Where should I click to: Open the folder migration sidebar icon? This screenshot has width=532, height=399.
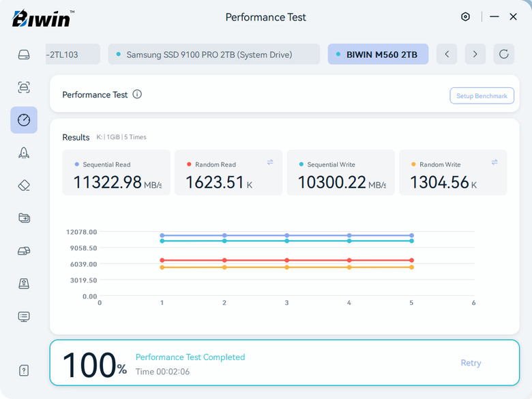[x=24, y=218]
